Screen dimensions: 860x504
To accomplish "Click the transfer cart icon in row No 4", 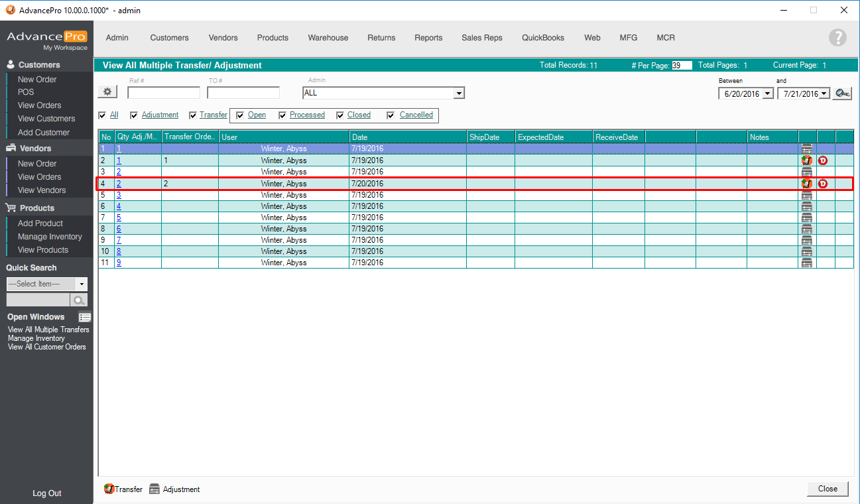I will pyautogui.click(x=807, y=184).
